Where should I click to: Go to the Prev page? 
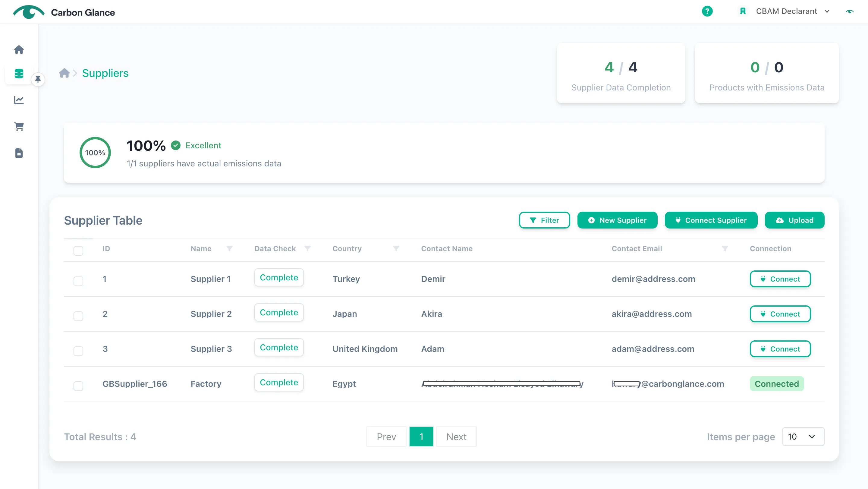pos(386,437)
